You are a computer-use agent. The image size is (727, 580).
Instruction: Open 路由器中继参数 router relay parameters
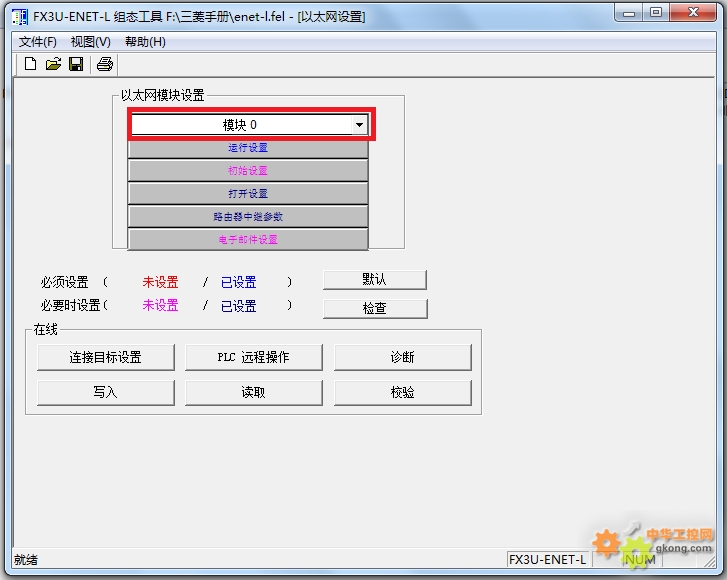click(248, 217)
